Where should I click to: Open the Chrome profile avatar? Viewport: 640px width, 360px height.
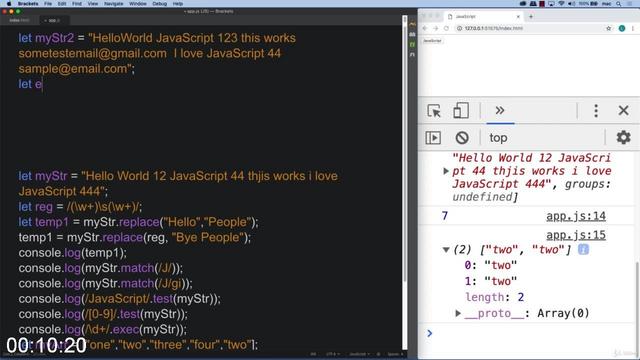coord(622,28)
